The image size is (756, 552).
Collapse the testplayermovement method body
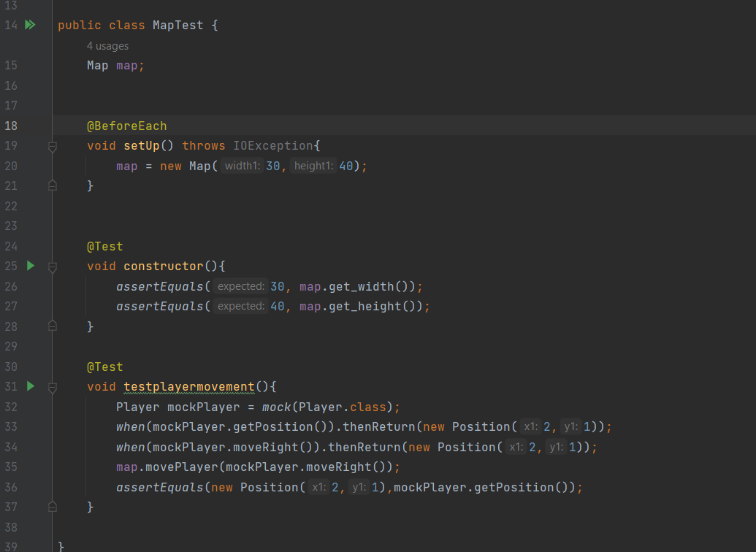point(52,386)
